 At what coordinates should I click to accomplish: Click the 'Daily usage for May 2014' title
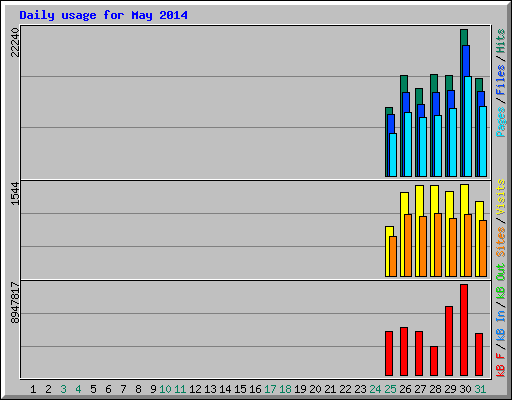click(103, 15)
